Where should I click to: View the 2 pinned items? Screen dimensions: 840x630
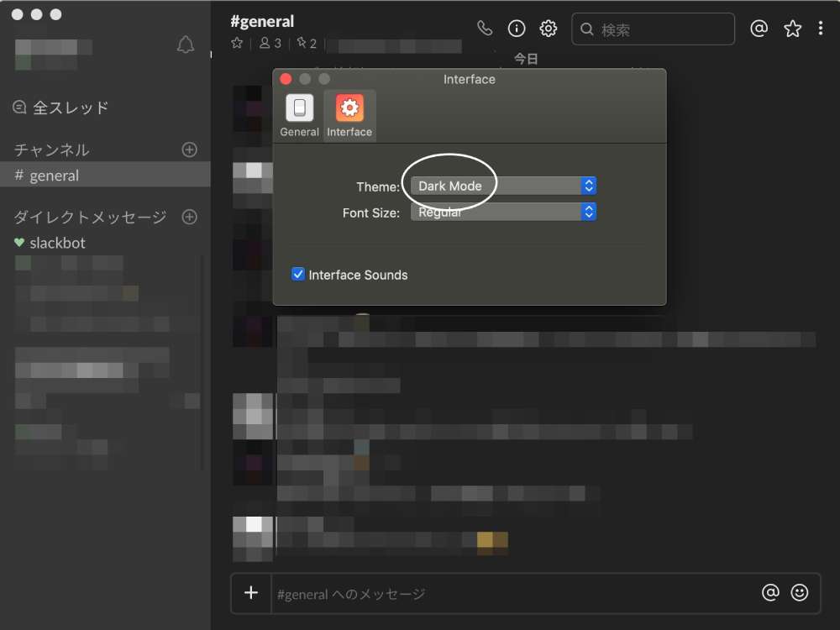[307, 43]
